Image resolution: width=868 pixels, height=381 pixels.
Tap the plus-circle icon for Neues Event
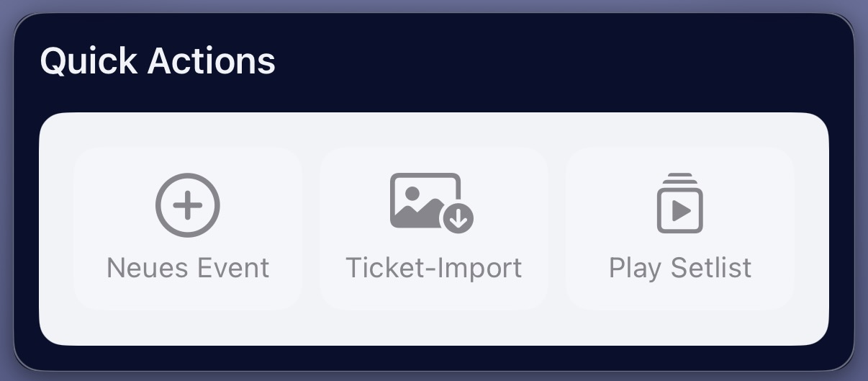[x=188, y=205]
